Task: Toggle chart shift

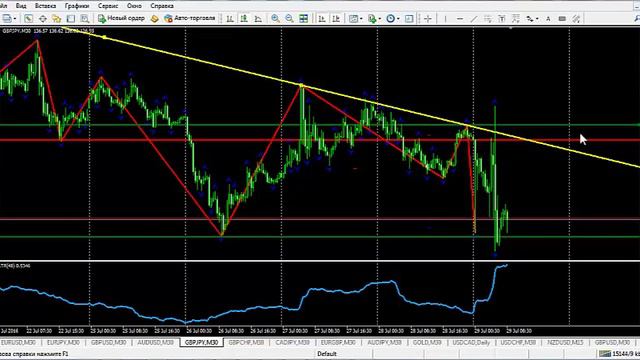Action: coord(336,18)
